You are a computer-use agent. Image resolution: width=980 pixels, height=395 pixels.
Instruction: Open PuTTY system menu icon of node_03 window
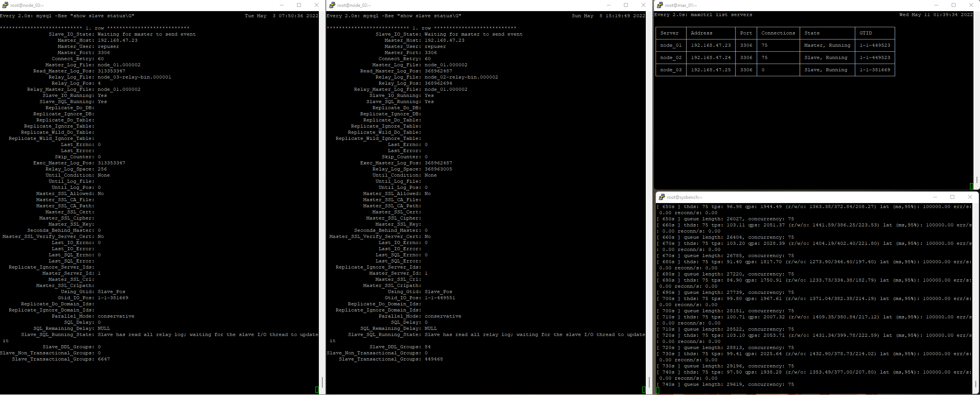[x=5, y=5]
